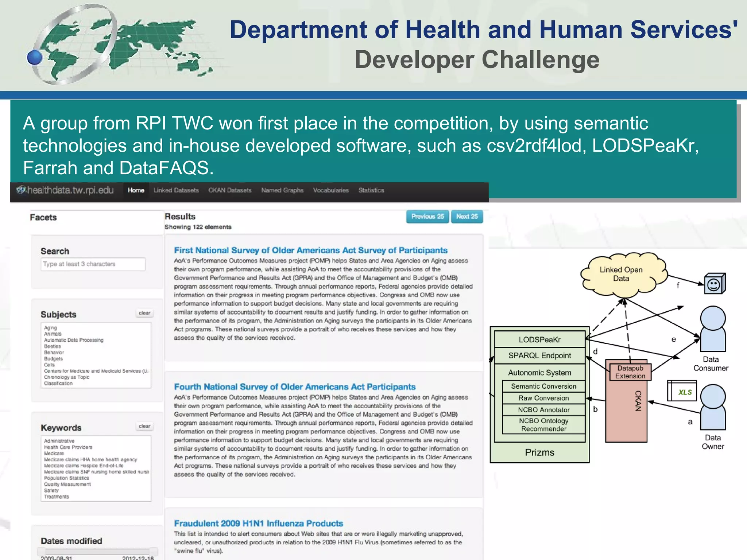Select the Cells subject
The image size is (747, 560).
point(49,365)
